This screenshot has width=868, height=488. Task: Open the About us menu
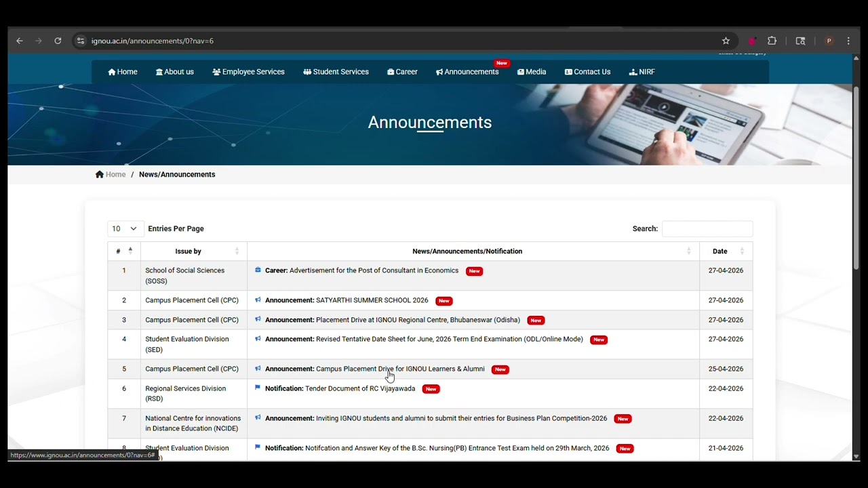[175, 72]
